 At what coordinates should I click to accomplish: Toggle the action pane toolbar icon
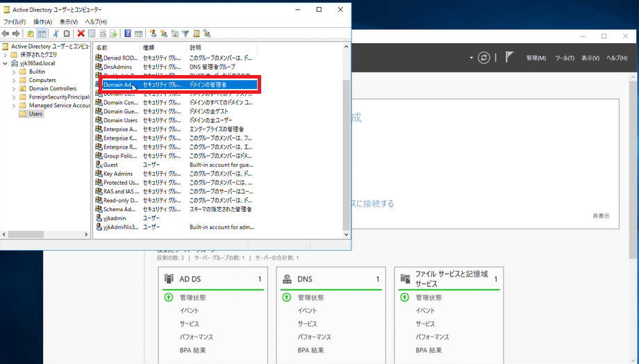138,33
